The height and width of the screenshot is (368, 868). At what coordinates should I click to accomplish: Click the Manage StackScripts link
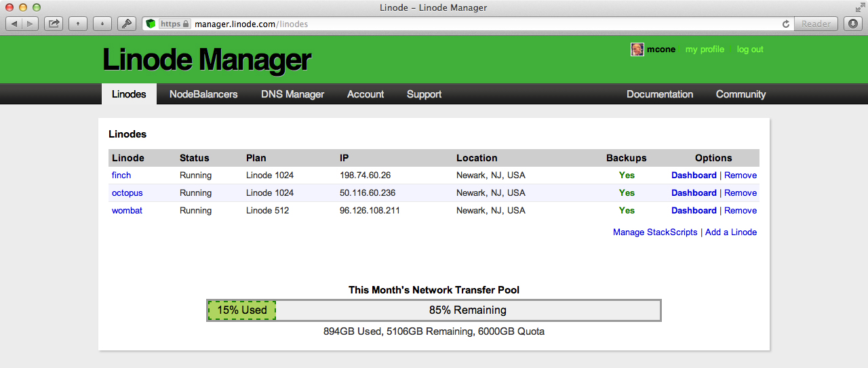coord(655,232)
